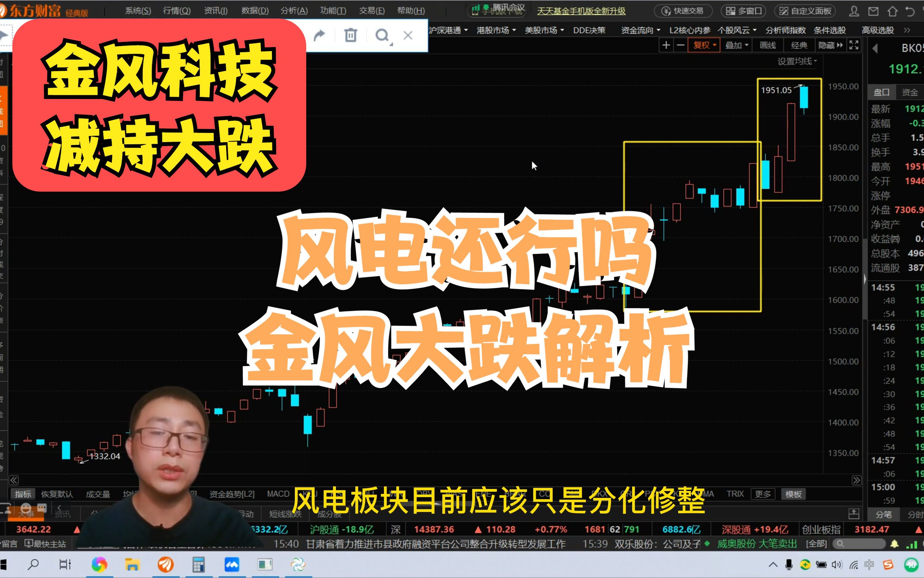Click the 天天基金手机版全新升级 link
This screenshot has height=578, width=924.
click(x=581, y=11)
